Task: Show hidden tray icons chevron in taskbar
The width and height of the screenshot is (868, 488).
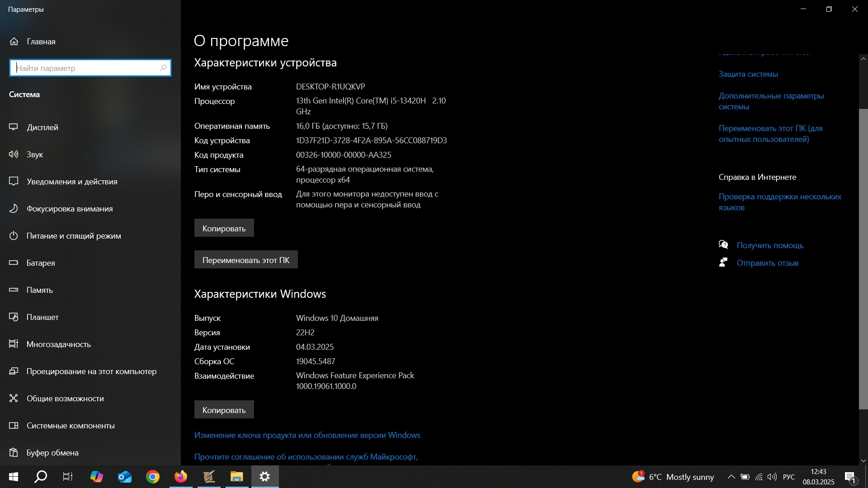Action: click(731, 477)
